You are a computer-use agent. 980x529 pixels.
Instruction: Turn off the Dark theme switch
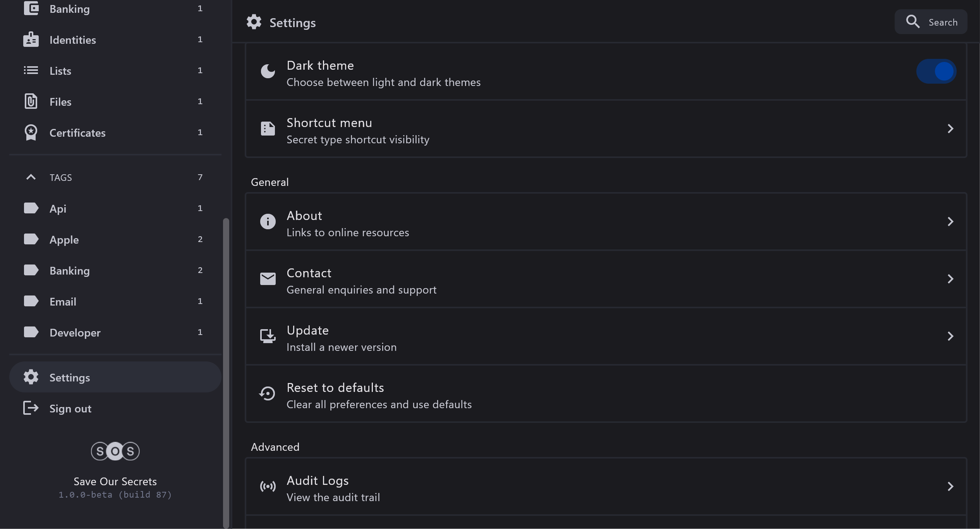pos(936,71)
